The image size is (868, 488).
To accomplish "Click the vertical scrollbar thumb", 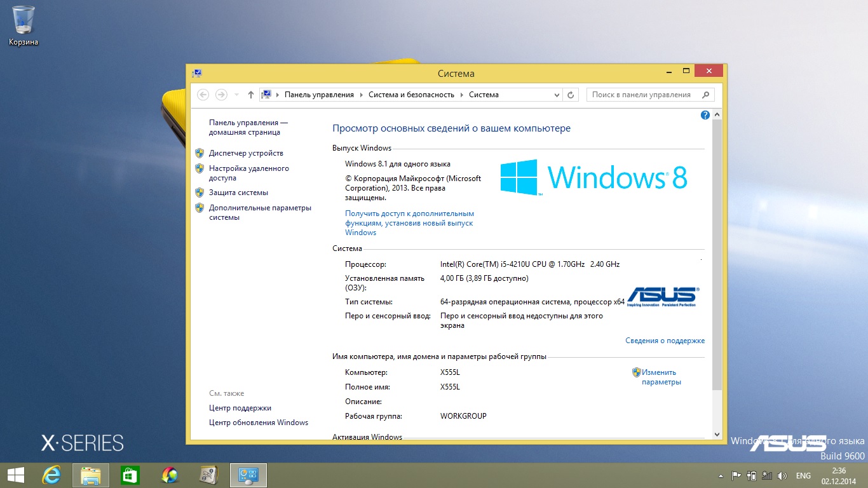I will (x=717, y=254).
